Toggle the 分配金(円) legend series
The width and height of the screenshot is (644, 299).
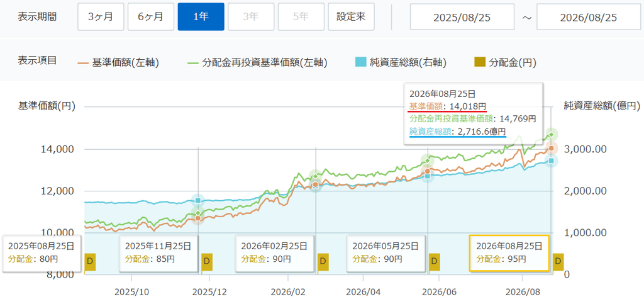click(x=505, y=62)
